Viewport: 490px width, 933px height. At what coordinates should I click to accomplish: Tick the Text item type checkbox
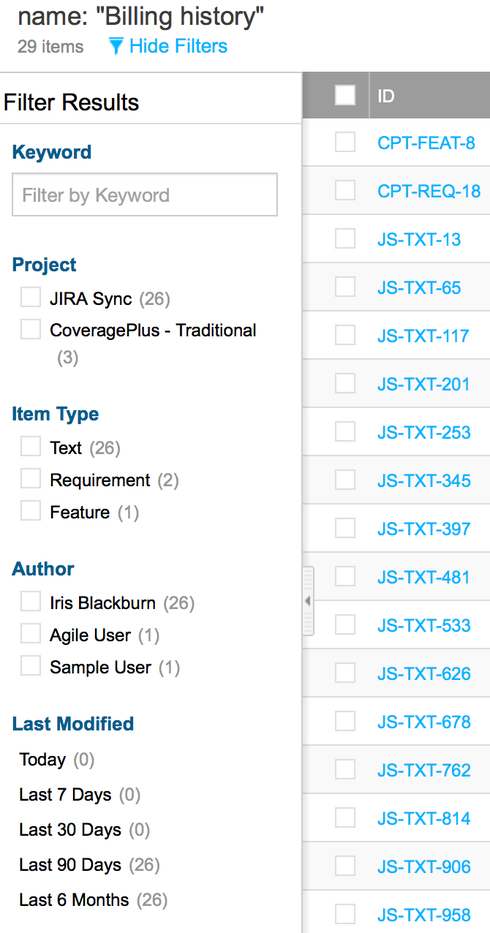pyautogui.click(x=30, y=446)
